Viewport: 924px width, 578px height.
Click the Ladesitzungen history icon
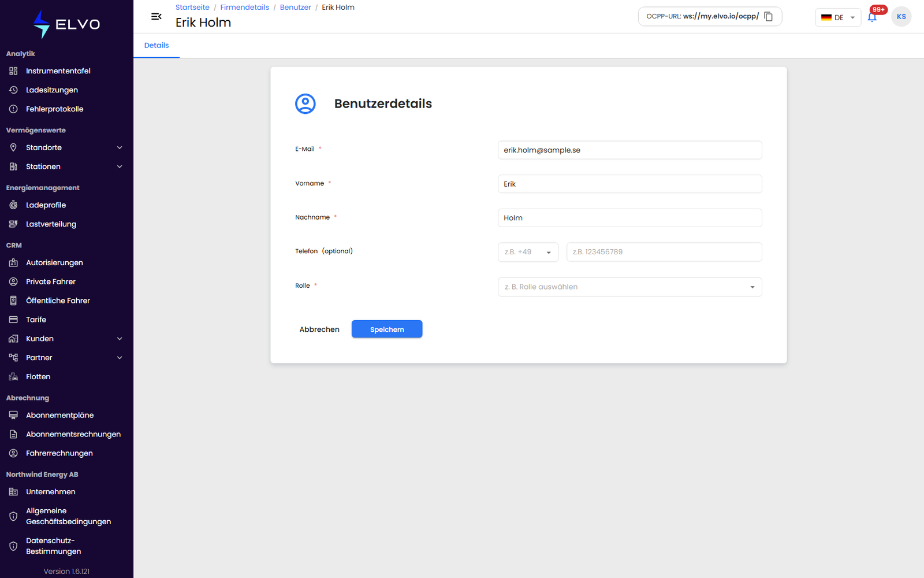(x=13, y=90)
